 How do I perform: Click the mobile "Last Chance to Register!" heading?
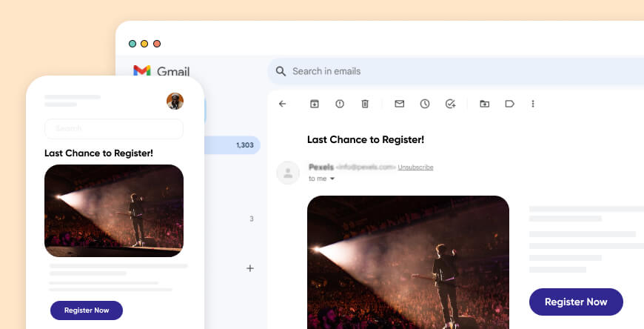(98, 153)
